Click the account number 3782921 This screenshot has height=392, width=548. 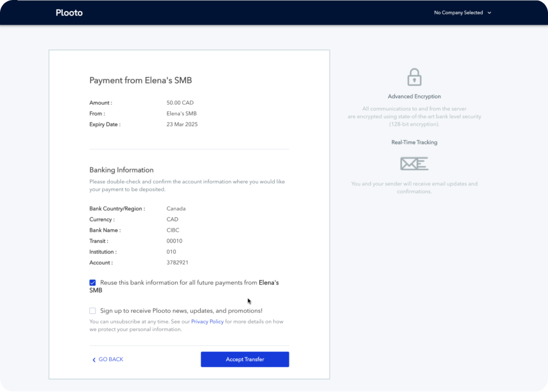click(x=177, y=263)
